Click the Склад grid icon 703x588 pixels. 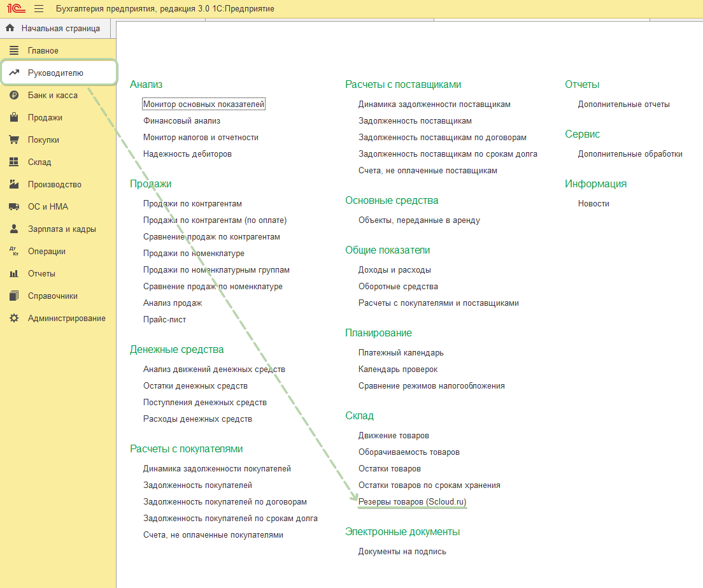tap(15, 162)
